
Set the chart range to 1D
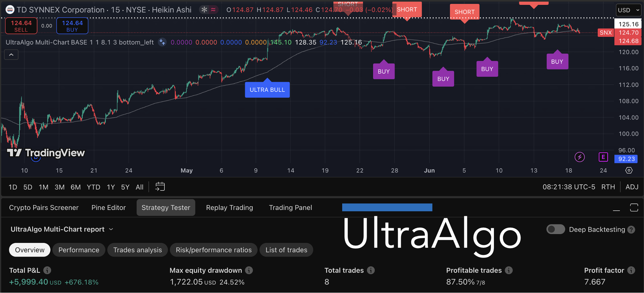[13, 187]
